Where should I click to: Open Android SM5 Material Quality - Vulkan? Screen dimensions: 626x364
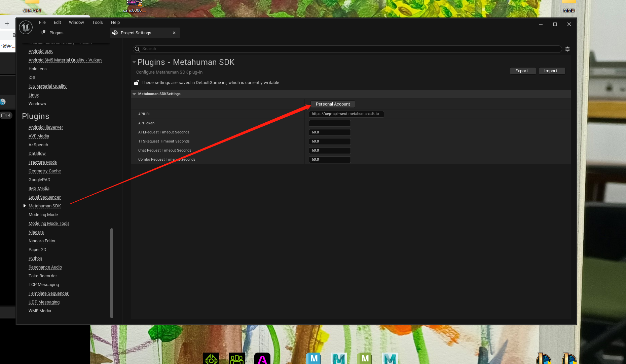pyautogui.click(x=65, y=60)
